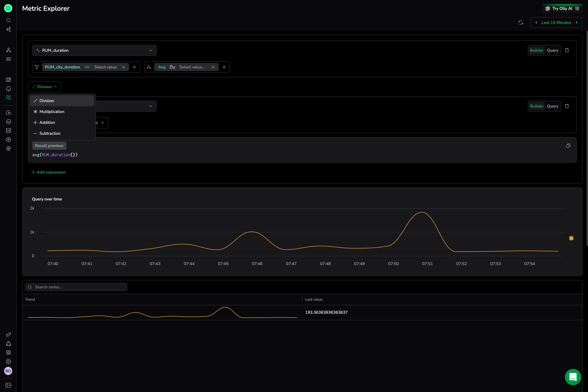Remove the RUM_city_duration filter
This screenshot has width=588, height=392.
(x=124, y=67)
